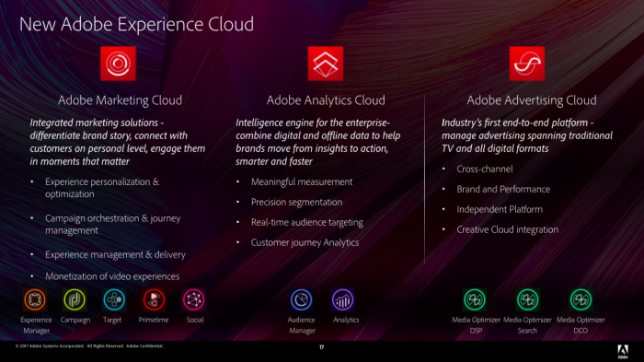The width and height of the screenshot is (644, 362).
Task: Click the Target label under its icon
Action: 112,320
